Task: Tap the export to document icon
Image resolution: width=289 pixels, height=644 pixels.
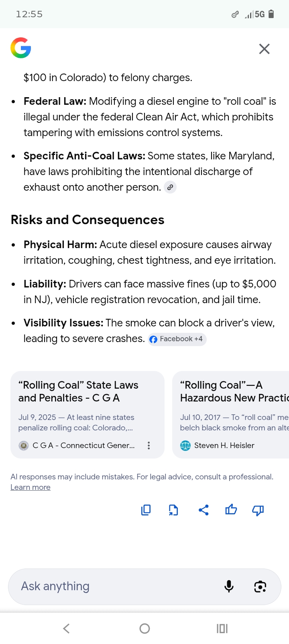Action: (x=173, y=510)
